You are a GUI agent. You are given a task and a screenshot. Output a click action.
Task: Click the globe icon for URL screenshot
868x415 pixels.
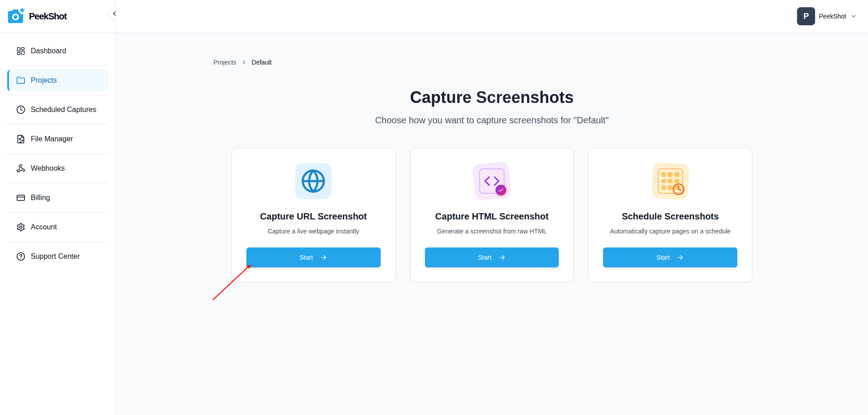click(x=313, y=181)
